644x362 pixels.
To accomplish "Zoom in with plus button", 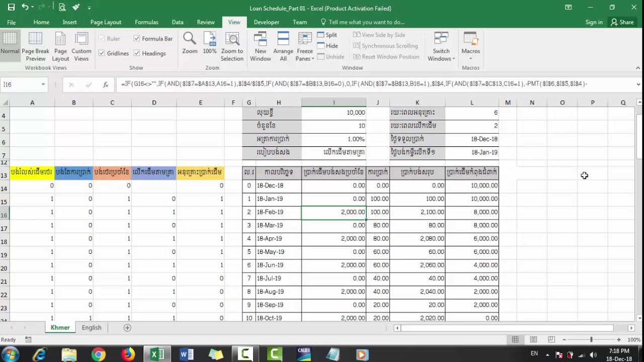I will tap(619, 340).
